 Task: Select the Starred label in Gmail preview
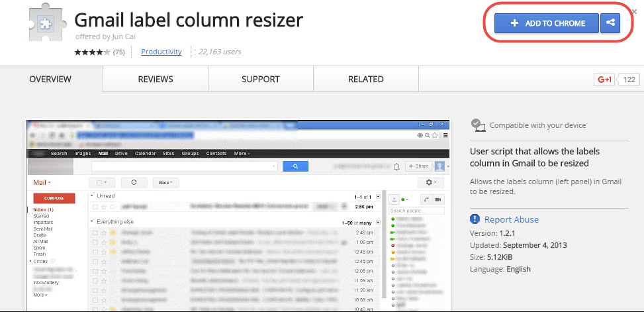click(41, 216)
